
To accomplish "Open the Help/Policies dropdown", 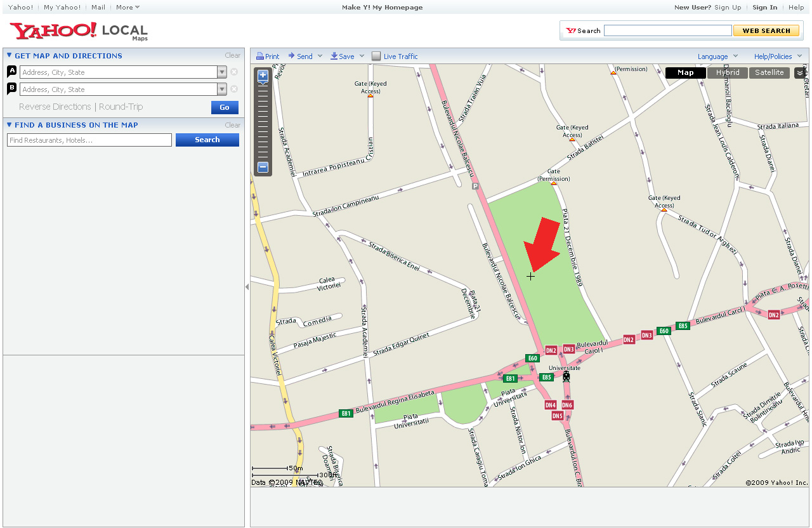I will tap(778, 56).
